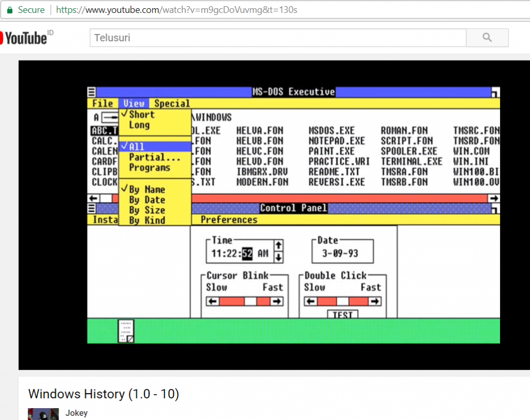The height and width of the screenshot is (420, 530).
Task: Open the File menu
Action: pos(102,103)
